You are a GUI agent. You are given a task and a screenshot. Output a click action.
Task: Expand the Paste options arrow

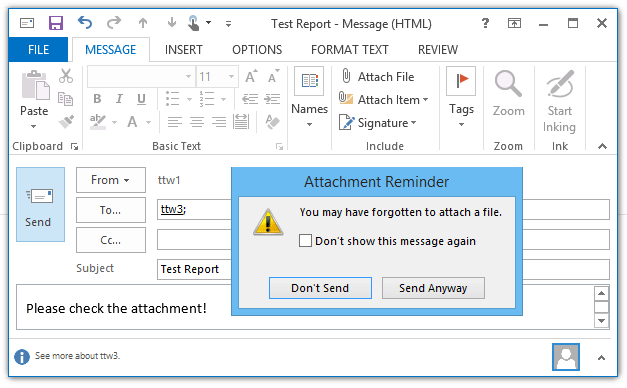(x=34, y=126)
